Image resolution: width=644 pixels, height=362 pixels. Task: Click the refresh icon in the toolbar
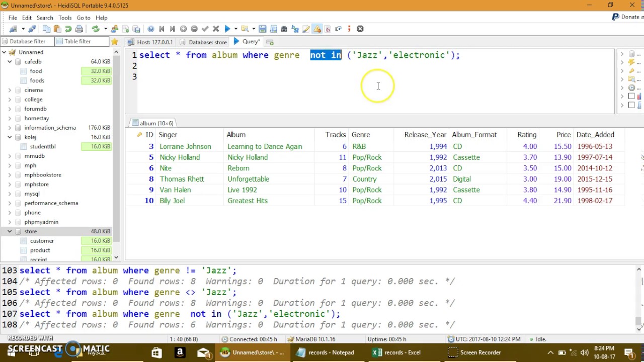(x=95, y=29)
